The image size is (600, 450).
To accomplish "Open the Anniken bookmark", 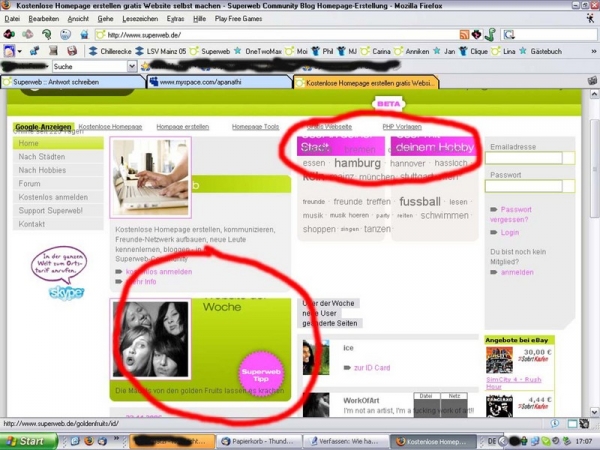I will tap(412, 51).
